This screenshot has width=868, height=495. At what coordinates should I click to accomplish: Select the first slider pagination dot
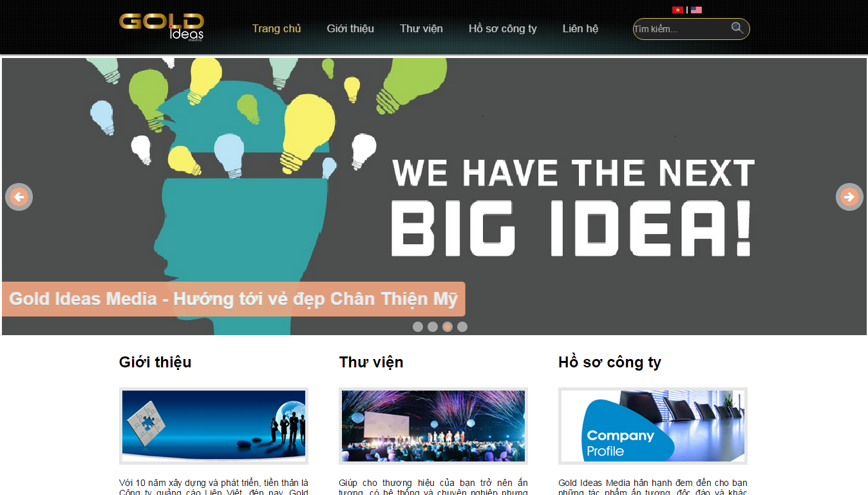(x=418, y=327)
